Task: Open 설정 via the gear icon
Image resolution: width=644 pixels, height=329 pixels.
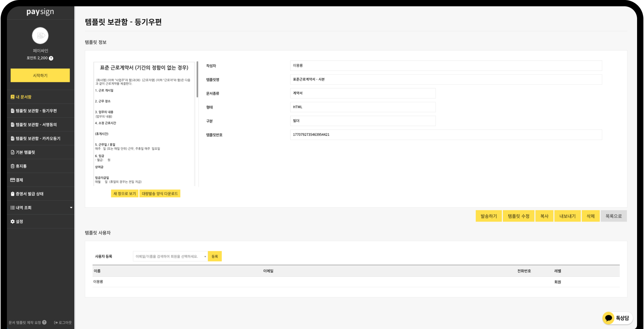Action: coord(13,222)
